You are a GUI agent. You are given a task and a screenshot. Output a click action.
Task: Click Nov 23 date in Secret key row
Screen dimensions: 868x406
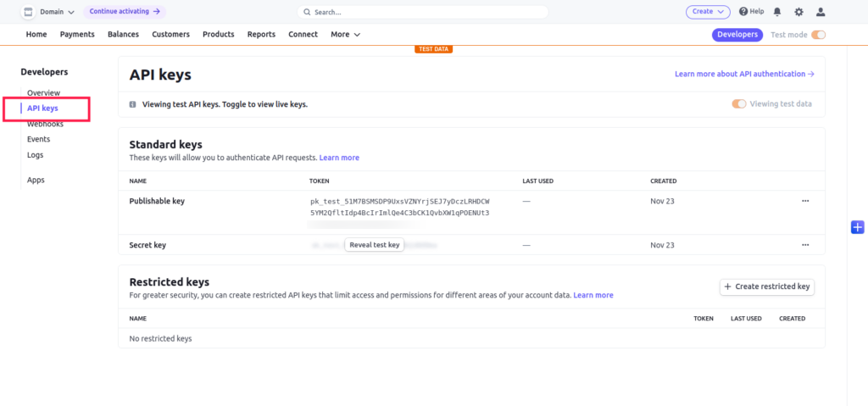pos(662,245)
